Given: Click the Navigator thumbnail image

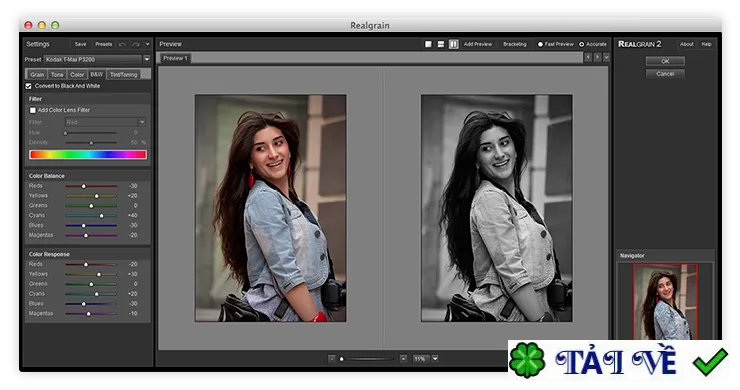Looking at the screenshot, I should (665, 302).
